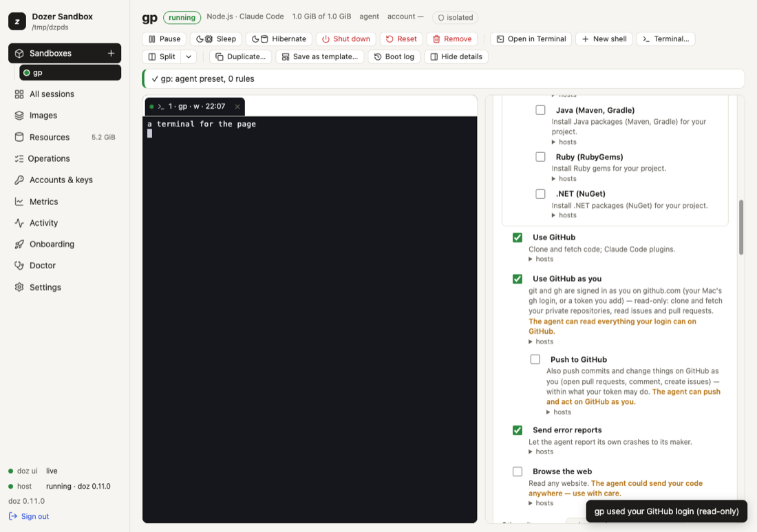Viewport: 757px width, 532px height.
Task: Uncheck Send error reports
Action: (x=518, y=430)
